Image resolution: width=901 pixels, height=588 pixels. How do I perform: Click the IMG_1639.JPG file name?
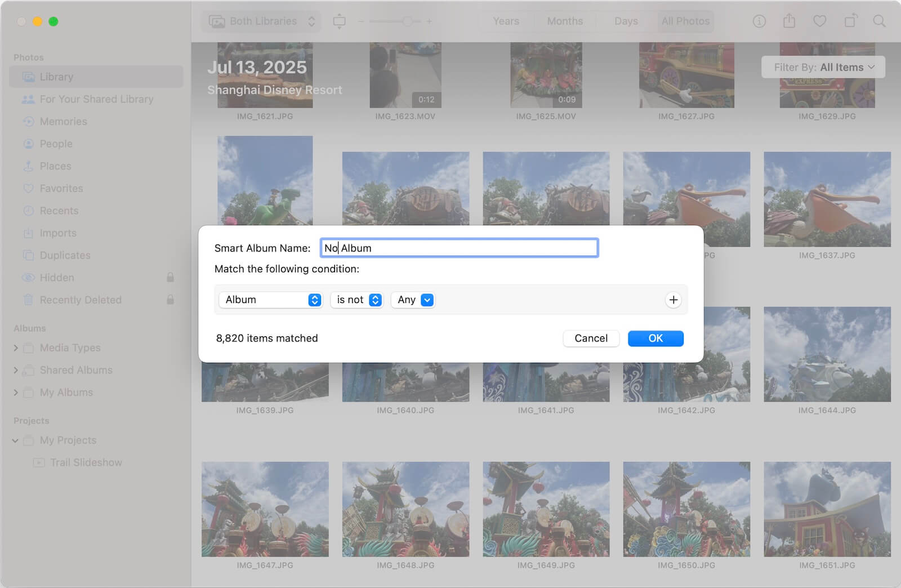[x=265, y=411]
